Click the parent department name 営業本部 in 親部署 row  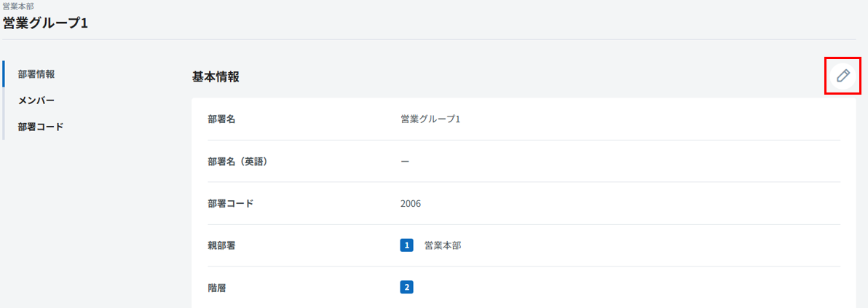tap(443, 245)
